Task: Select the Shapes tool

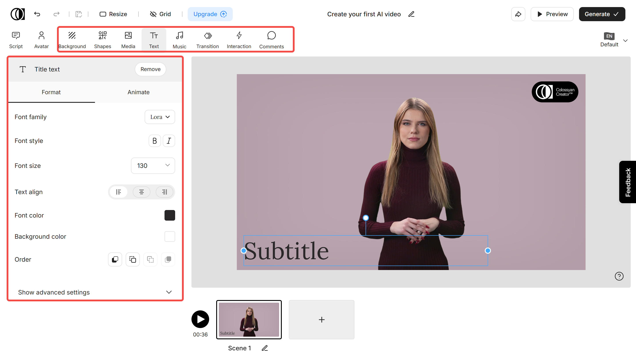Action: pyautogui.click(x=102, y=39)
